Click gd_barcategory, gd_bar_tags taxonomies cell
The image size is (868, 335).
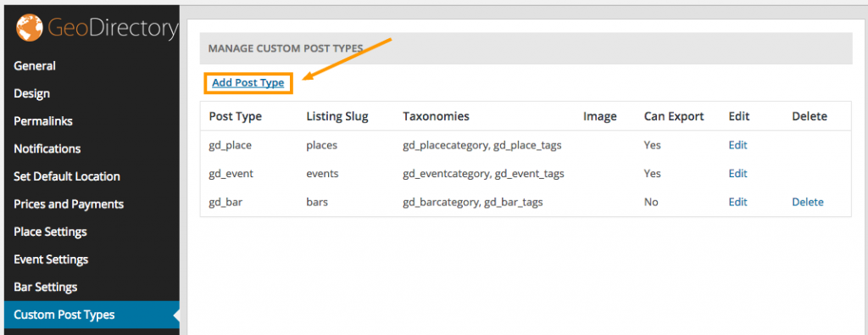[x=473, y=203]
